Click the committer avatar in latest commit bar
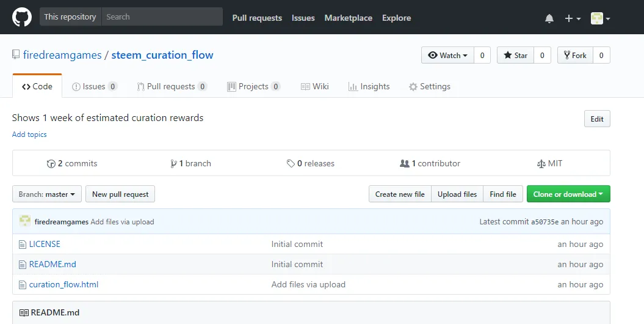 (x=25, y=221)
